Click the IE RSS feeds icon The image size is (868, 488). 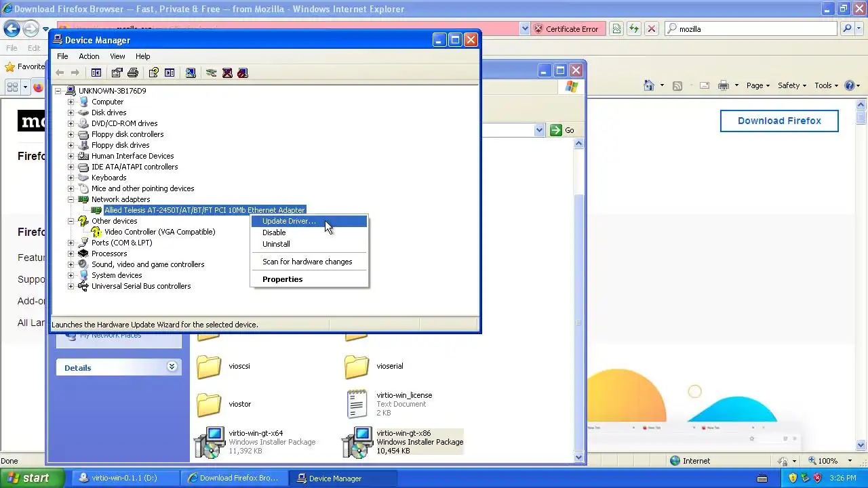[x=677, y=85]
